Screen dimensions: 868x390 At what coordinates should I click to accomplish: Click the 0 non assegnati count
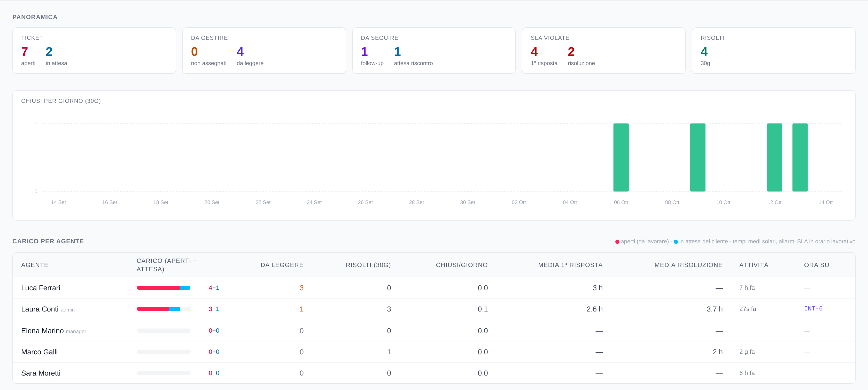195,52
